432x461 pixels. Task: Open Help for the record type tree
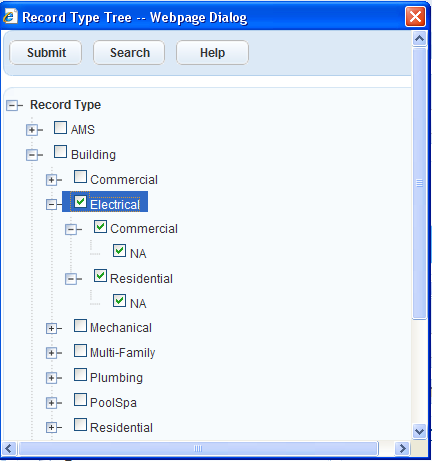tap(212, 53)
